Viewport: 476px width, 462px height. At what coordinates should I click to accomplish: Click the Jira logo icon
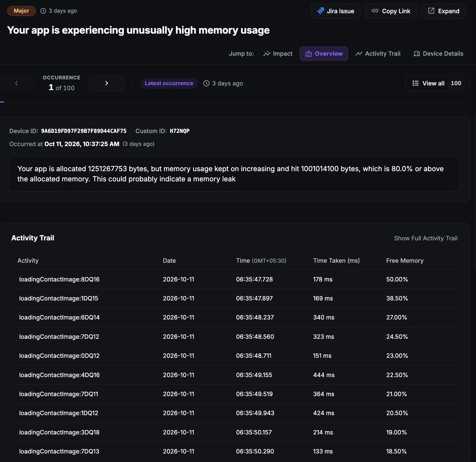pos(320,11)
